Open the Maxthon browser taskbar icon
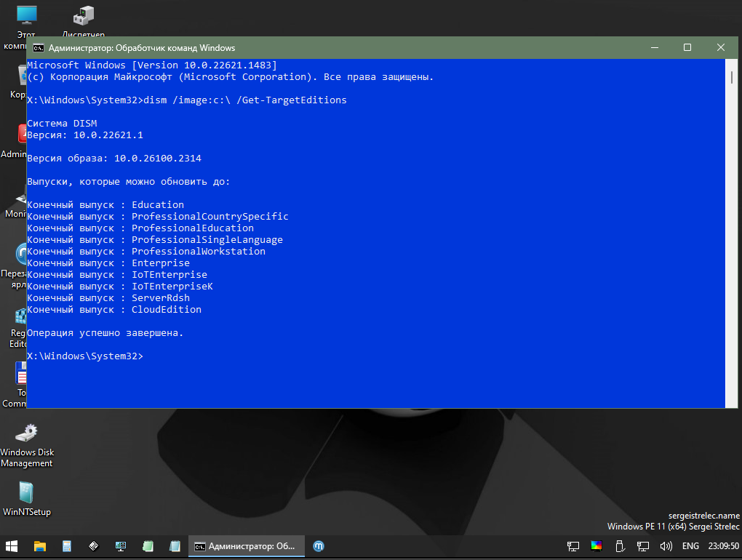Screen dimensions: 742x560 318,545
